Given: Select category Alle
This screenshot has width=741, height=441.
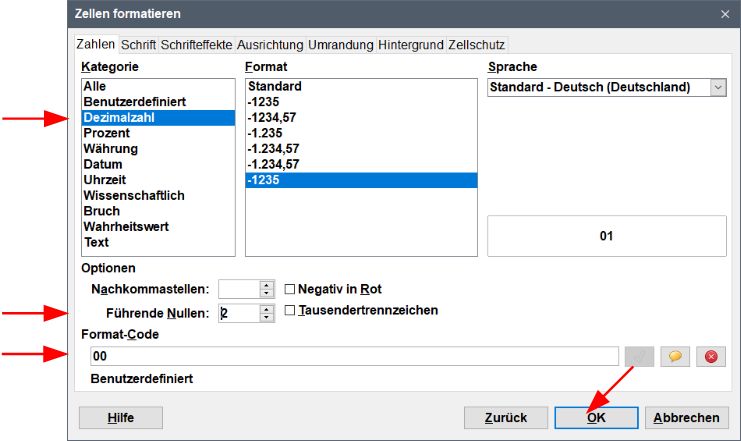Looking at the screenshot, I should [x=158, y=86].
